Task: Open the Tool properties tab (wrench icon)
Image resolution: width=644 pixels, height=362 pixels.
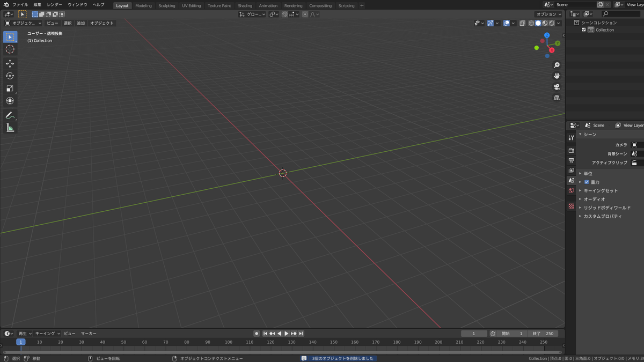Action: point(571,138)
